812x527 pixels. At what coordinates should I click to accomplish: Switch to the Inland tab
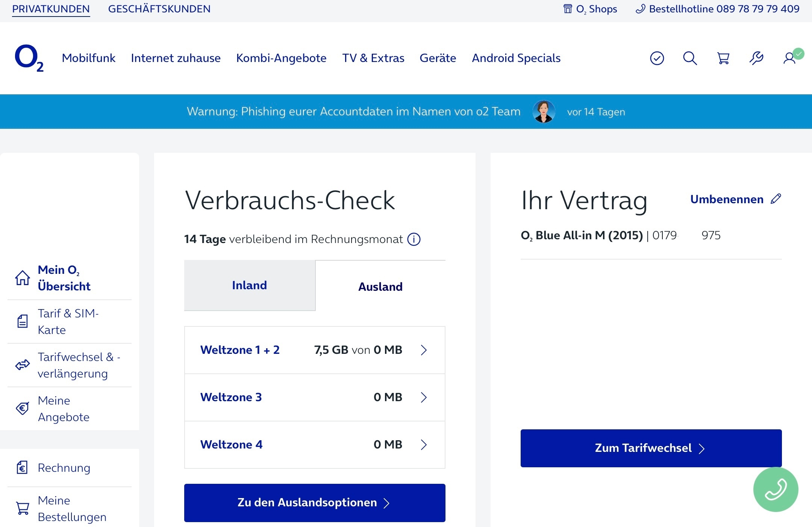250,285
